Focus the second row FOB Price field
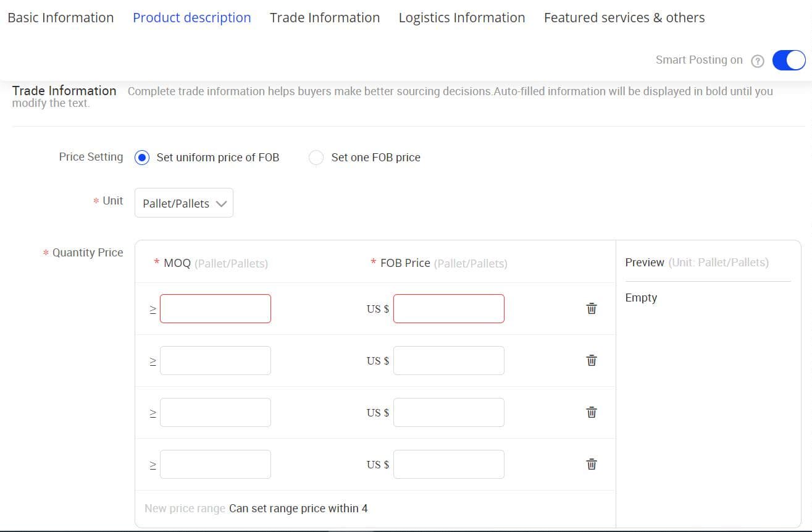This screenshot has width=812, height=532. click(x=449, y=360)
